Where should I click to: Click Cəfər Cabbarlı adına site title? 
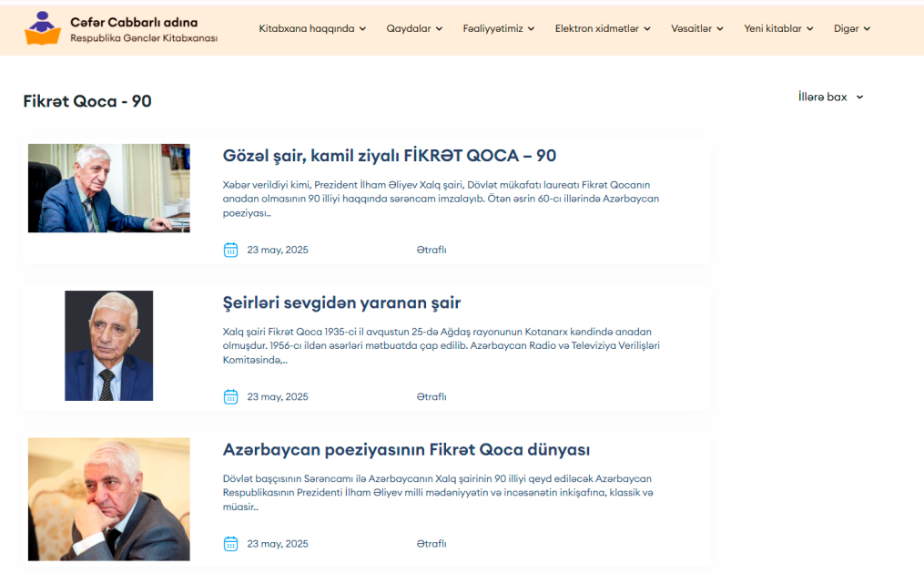coord(134,23)
